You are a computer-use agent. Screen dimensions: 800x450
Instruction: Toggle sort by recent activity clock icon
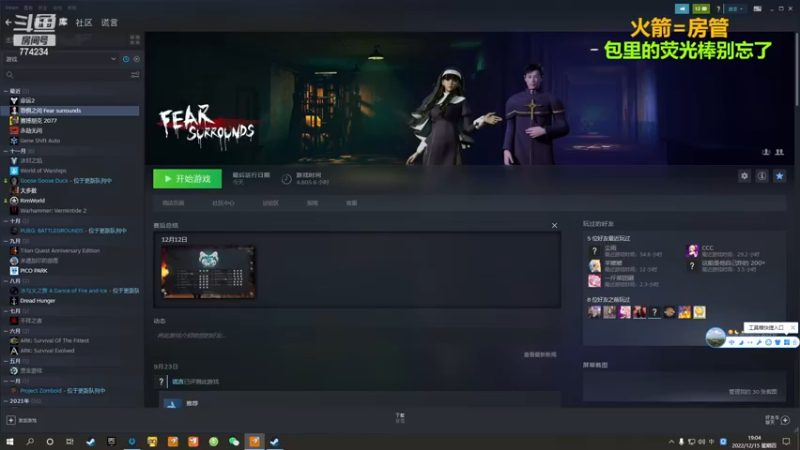pos(126,59)
